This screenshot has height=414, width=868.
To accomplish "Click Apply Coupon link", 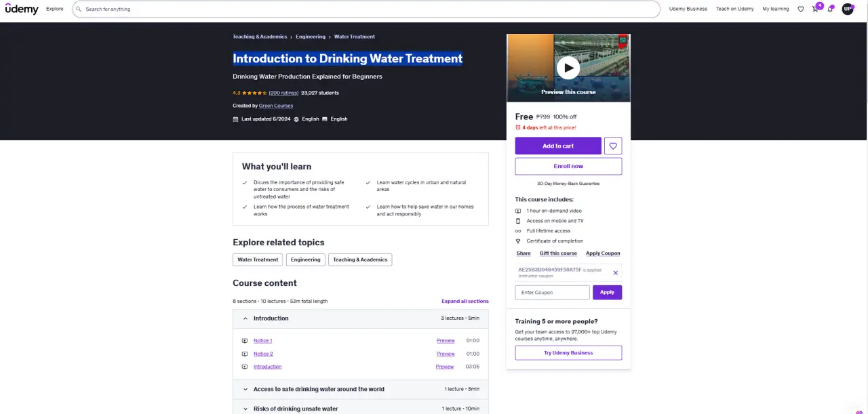I will pyautogui.click(x=603, y=253).
